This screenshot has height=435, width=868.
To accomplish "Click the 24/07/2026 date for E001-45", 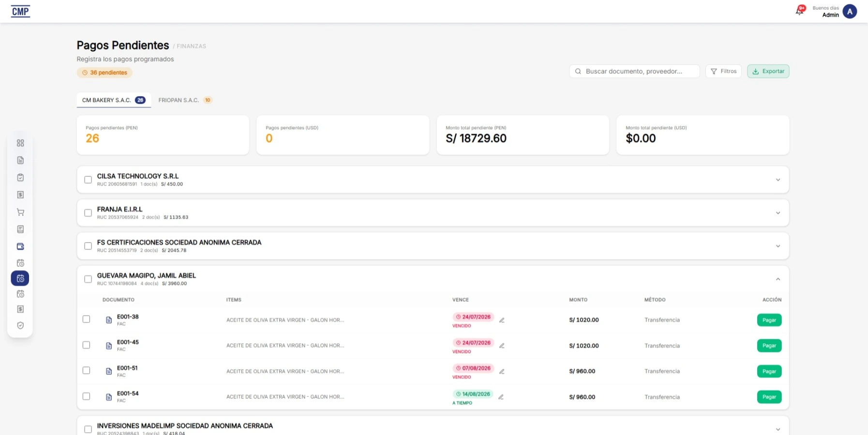I will (x=473, y=343).
